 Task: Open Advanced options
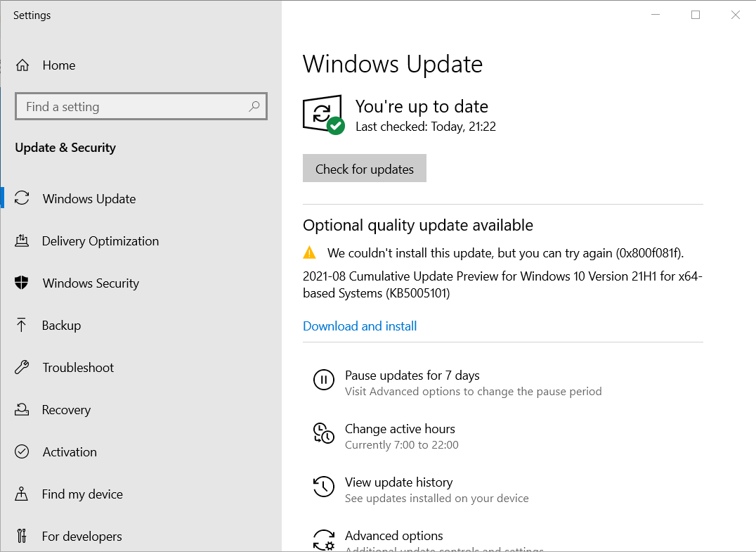point(394,536)
